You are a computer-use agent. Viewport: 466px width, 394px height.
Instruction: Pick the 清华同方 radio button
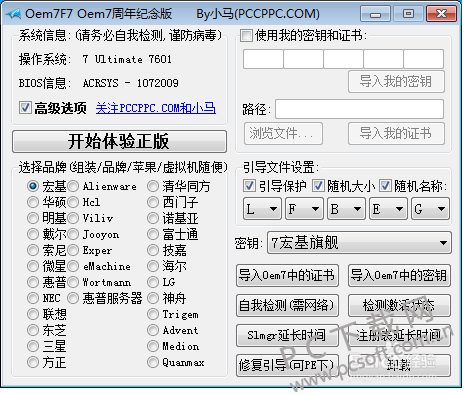coord(153,186)
